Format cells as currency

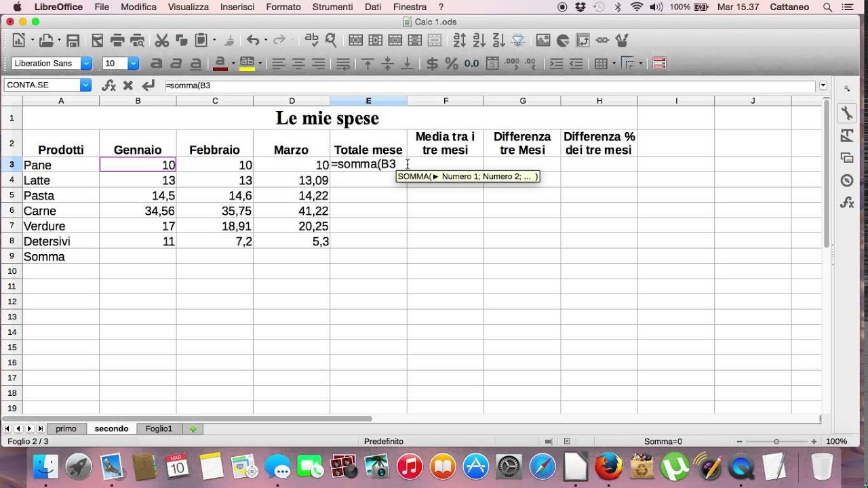[432, 64]
